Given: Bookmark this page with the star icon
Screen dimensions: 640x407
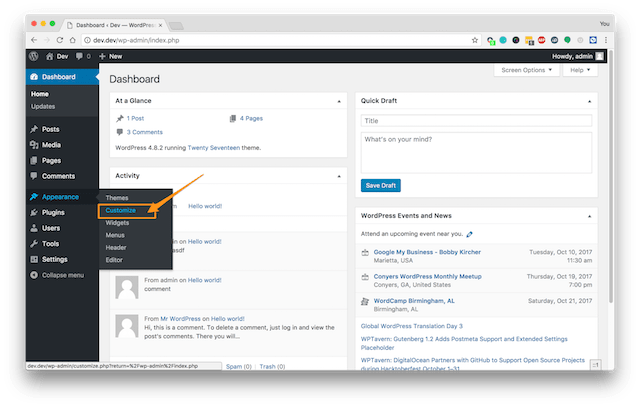Looking at the screenshot, I should (475, 40).
